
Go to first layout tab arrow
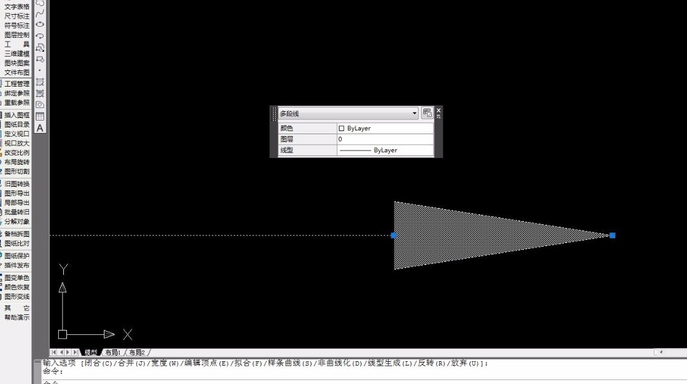[x=53, y=352]
